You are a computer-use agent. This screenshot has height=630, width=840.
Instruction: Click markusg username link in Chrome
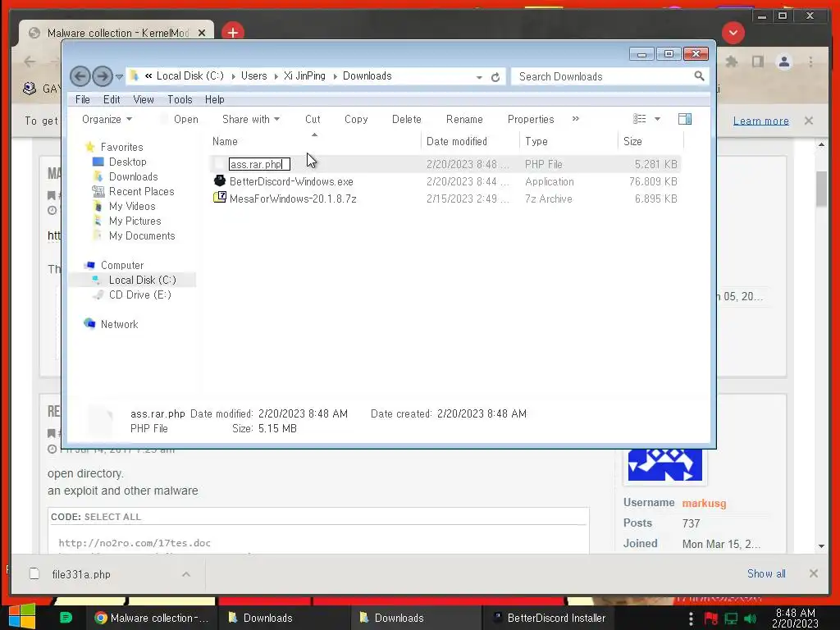pos(704,504)
